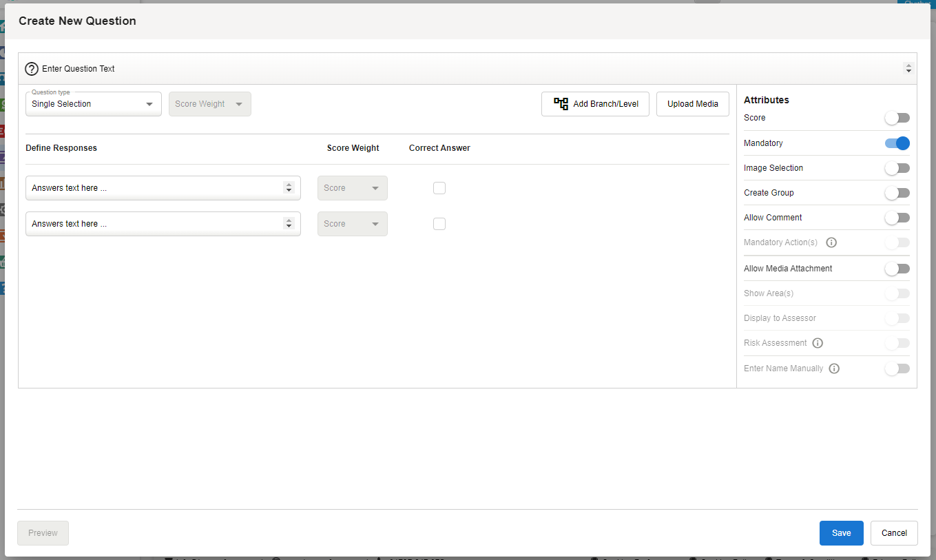Viewport: 936px width, 560px height.
Task: Open the Question type dropdown
Action: click(93, 104)
